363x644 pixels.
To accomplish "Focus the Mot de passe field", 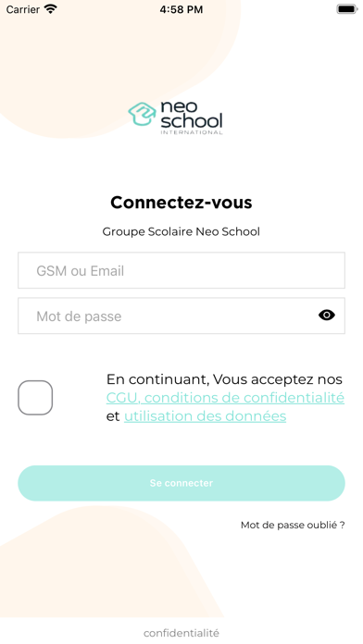I will [181, 316].
